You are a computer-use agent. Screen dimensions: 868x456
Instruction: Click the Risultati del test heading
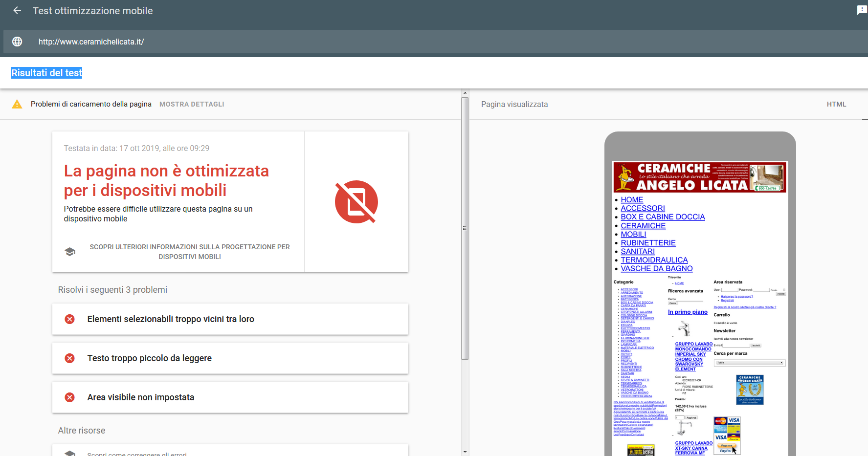coord(46,73)
